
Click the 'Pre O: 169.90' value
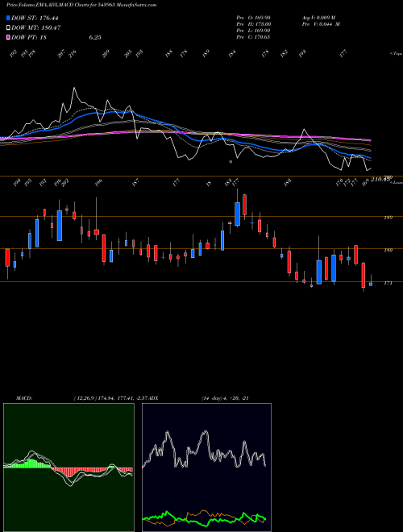tap(253, 18)
